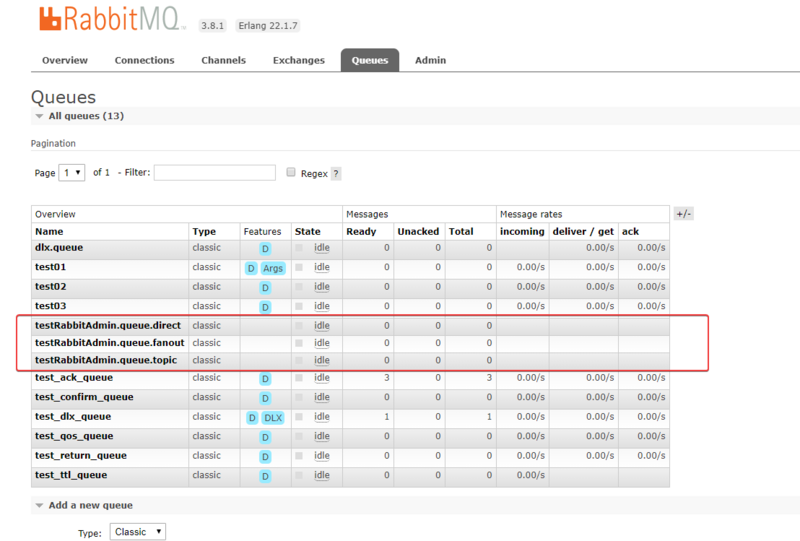Open the queue Type Classic dropdown
The image size is (800, 541).
(138, 532)
